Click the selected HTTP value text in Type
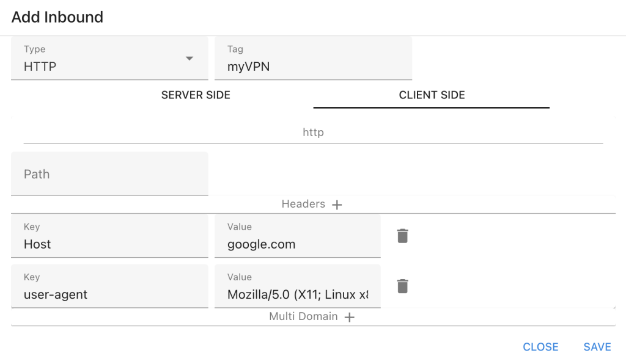Screen dimensions: 626x364 [x=40, y=67]
